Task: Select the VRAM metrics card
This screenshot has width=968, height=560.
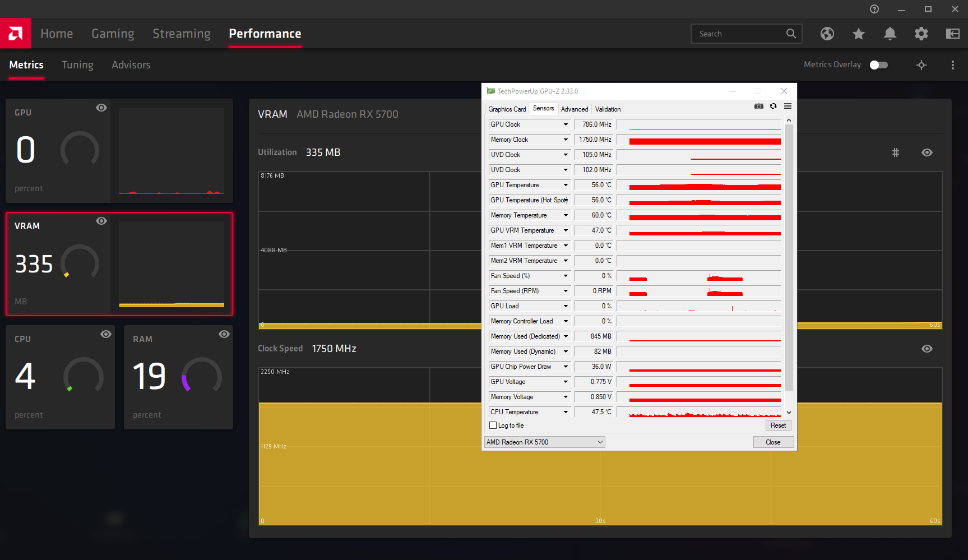Action: [119, 264]
